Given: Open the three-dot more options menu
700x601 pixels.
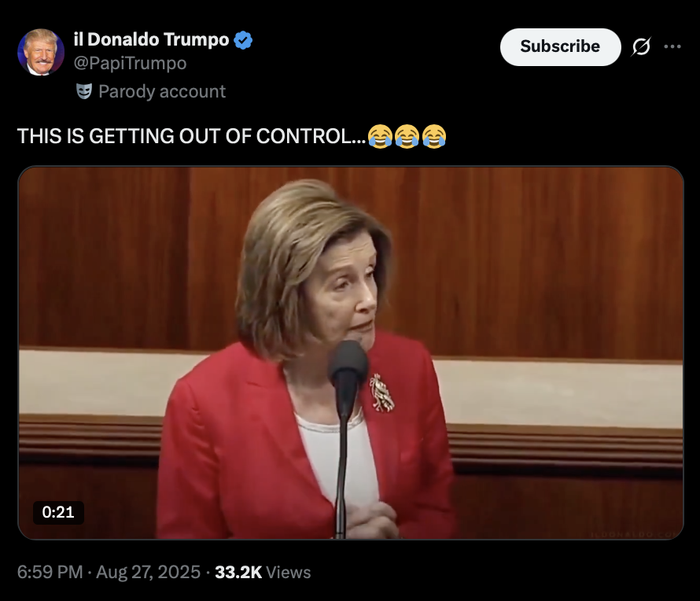Looking at the screenshot, I should pyautogui.click(x=672, y=46).
